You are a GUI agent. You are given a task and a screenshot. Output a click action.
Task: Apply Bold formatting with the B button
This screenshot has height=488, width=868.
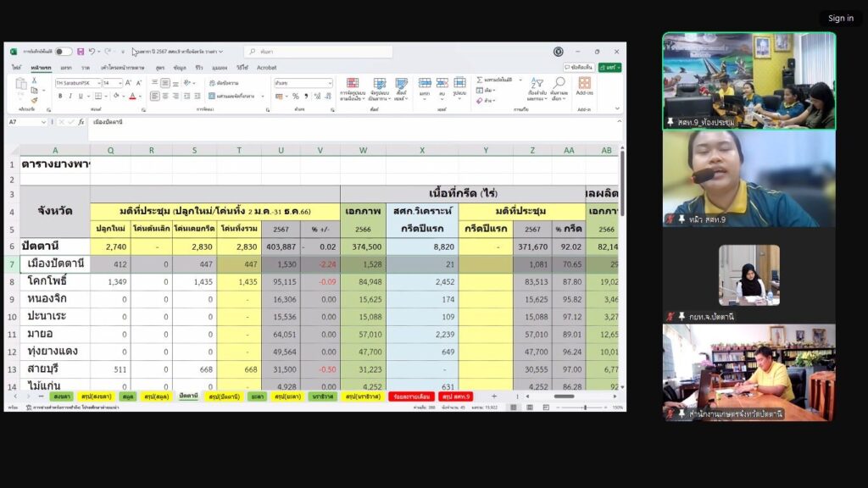pos(60,97)
